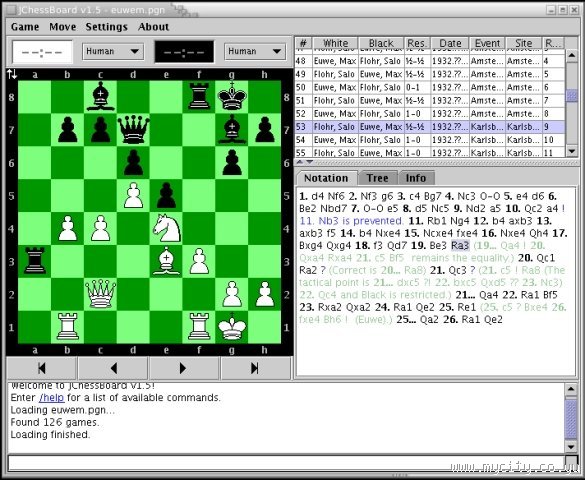Viewport: 585px width, 480px height.
Task: Open the Game menu
Action: 25,27
